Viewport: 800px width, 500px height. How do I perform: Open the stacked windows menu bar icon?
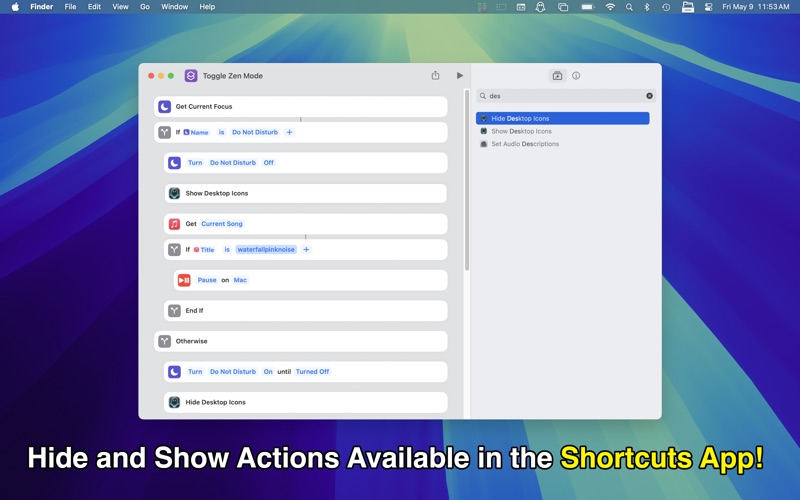[563, 7]
